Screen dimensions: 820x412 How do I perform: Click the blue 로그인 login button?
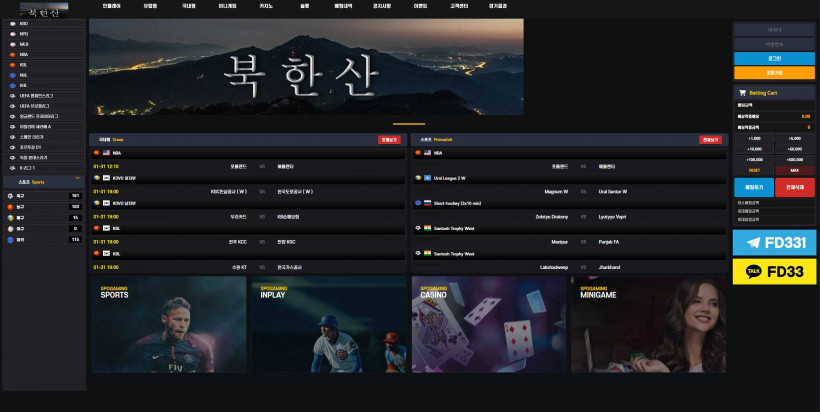pos(774,59)
